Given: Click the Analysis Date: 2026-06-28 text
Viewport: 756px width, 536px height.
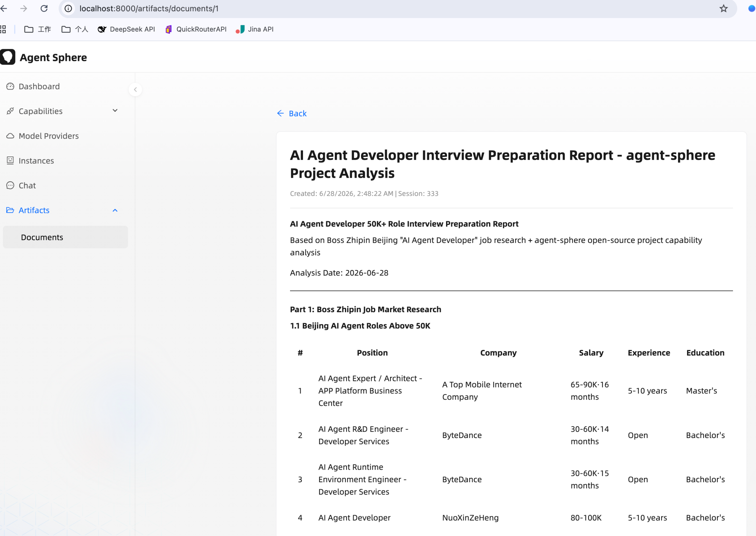Looking at the screenshot, I should pyautogui.click(x=339, y=273).
